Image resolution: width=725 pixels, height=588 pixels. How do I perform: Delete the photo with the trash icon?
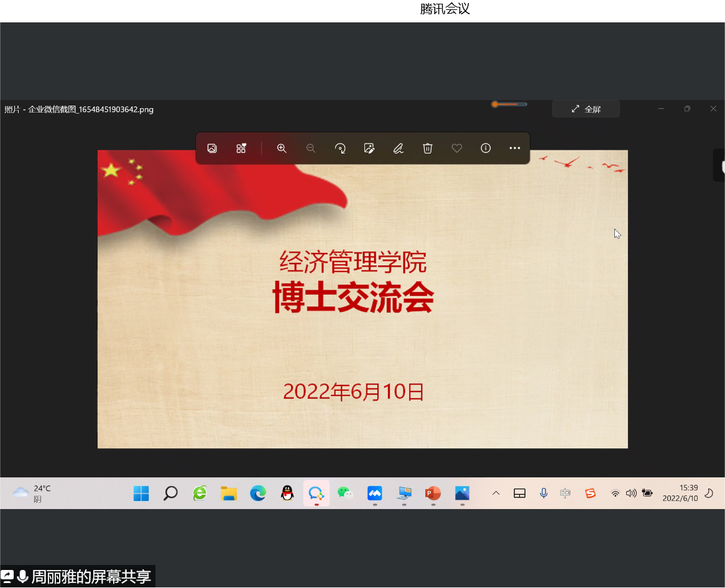point(428,149)
